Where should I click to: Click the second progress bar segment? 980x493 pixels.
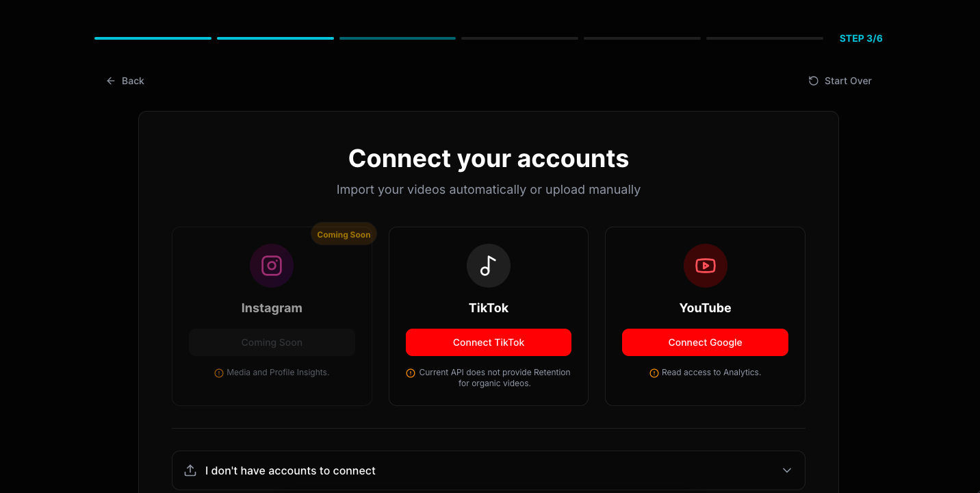(275, 38)
